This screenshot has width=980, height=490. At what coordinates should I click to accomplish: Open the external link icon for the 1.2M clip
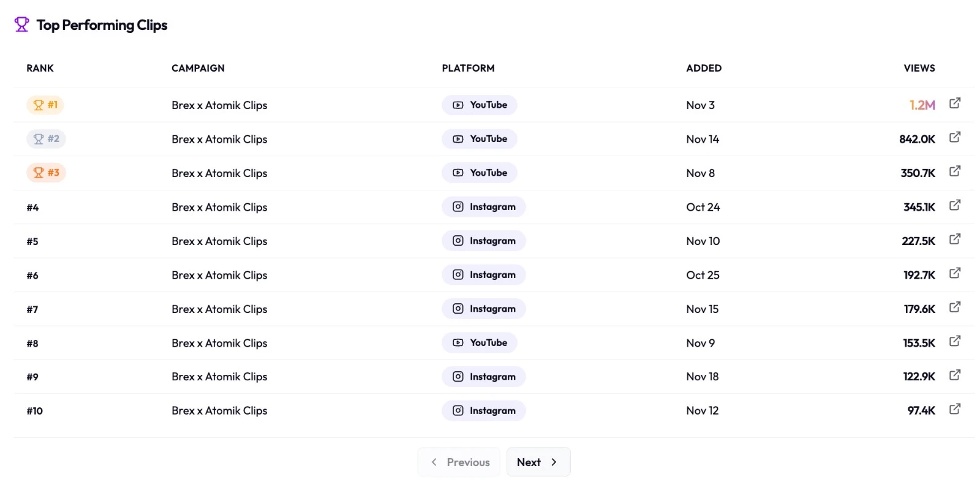pos(955,103)
